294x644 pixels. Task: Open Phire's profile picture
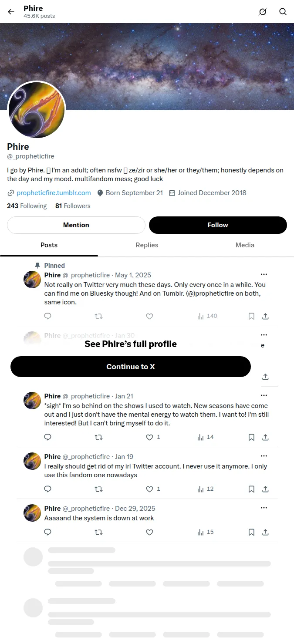(x=37, y=110)
